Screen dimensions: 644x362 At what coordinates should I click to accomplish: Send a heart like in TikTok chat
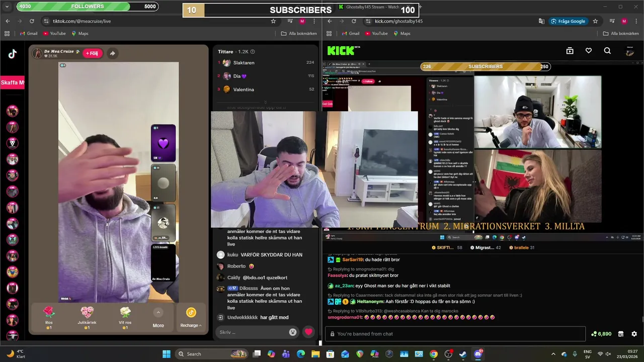(x=308, y=332)
